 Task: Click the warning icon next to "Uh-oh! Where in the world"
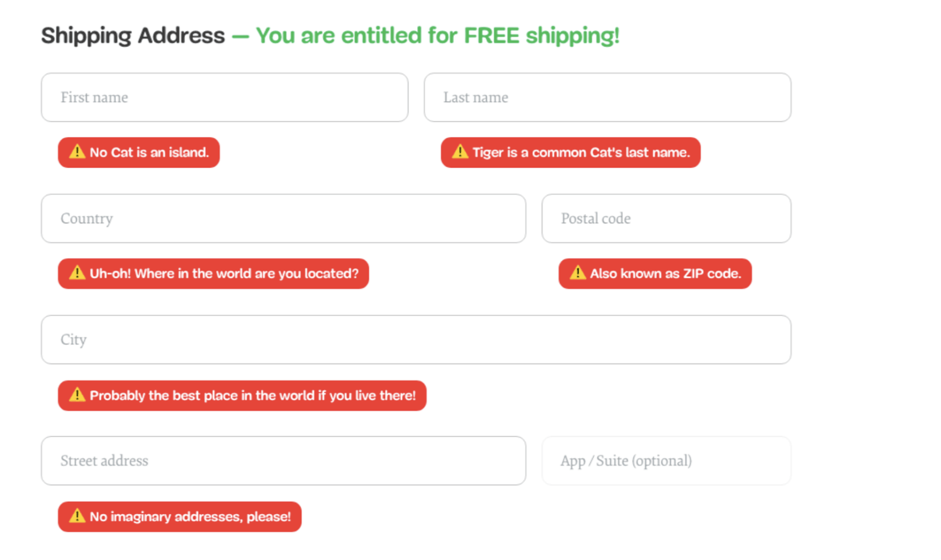click(77, 273)
